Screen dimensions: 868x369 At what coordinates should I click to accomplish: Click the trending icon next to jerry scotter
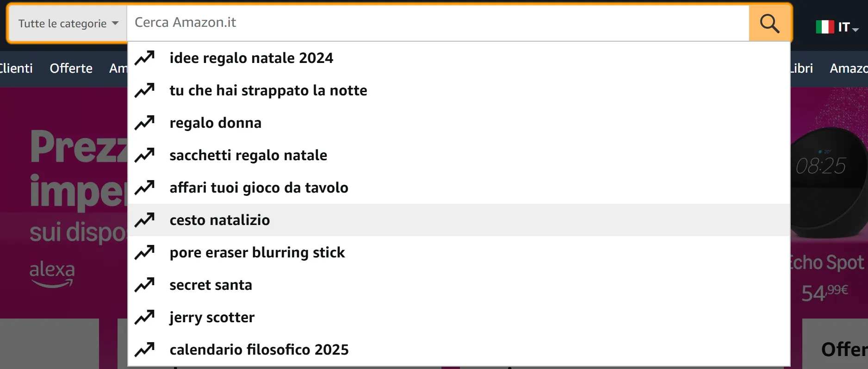pos(145,317)
